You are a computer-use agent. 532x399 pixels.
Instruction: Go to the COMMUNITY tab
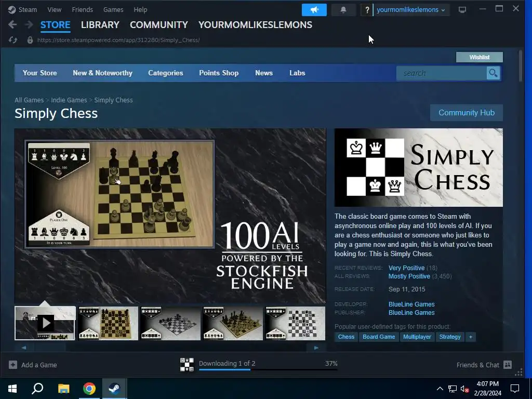click(159, 25)
